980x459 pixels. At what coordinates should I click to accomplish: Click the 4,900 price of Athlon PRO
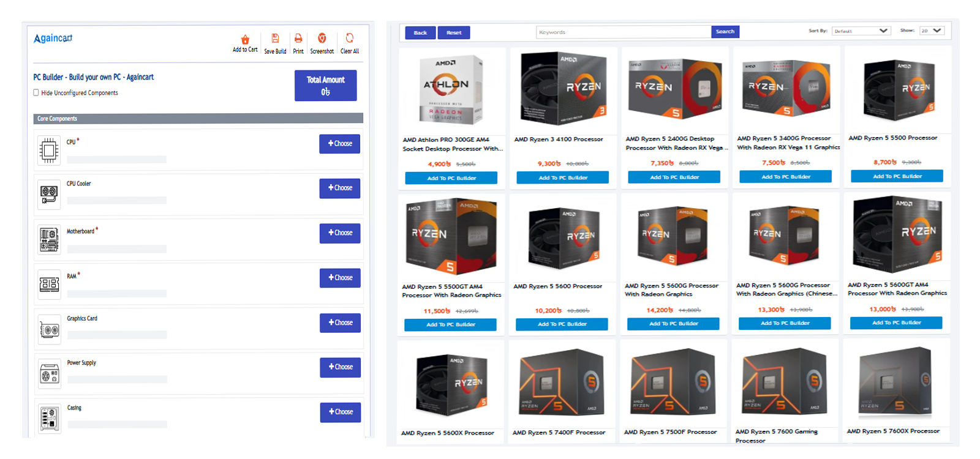click(439, 164)
